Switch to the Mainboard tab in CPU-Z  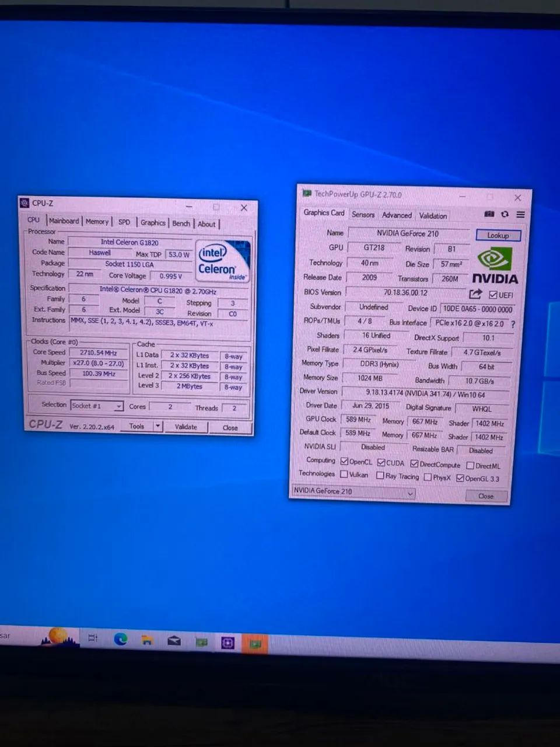point(64,221)
